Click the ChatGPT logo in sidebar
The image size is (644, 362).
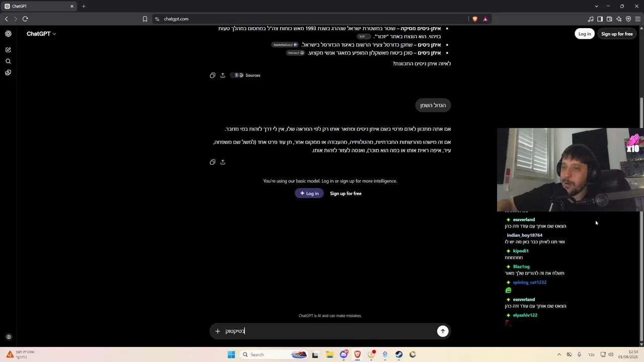pos(8,34)
